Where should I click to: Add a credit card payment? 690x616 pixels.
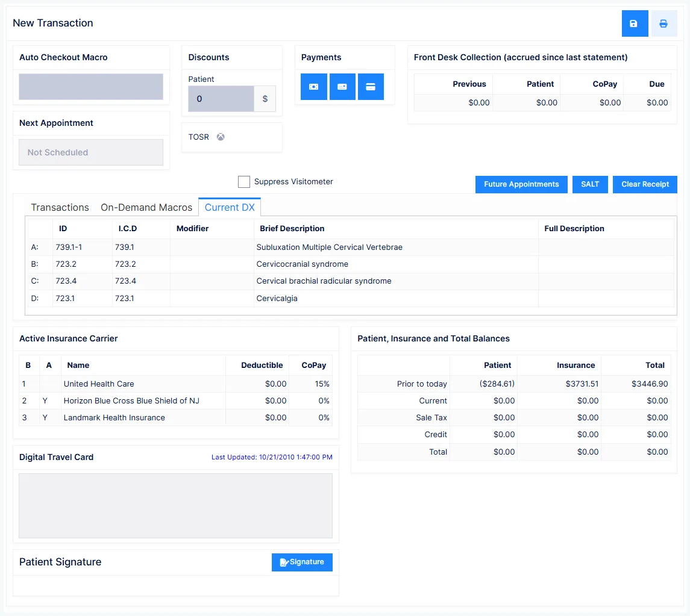(x=371, y=87)
